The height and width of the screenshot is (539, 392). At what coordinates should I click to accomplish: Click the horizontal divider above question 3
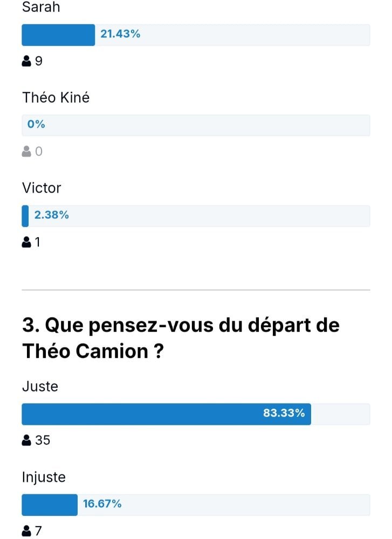coord(196,290)
